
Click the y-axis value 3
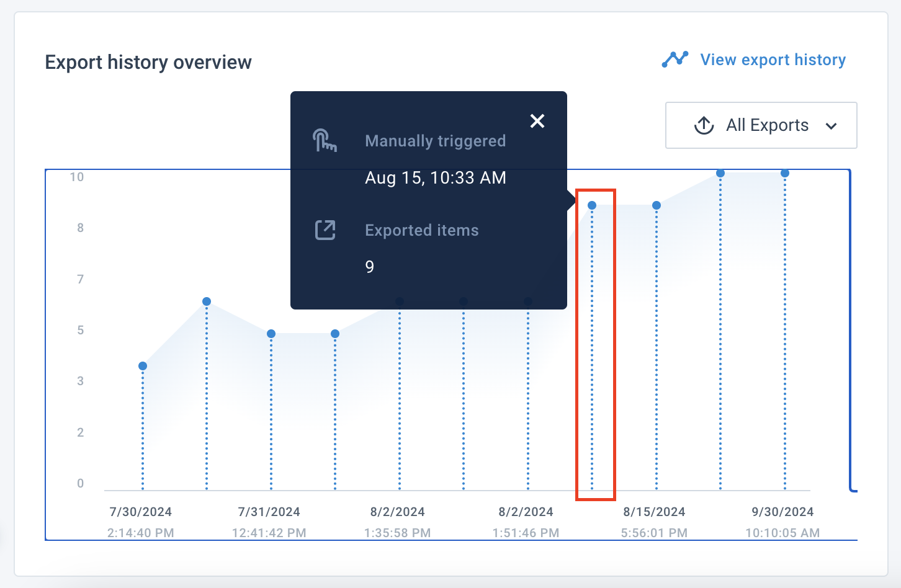81,381
